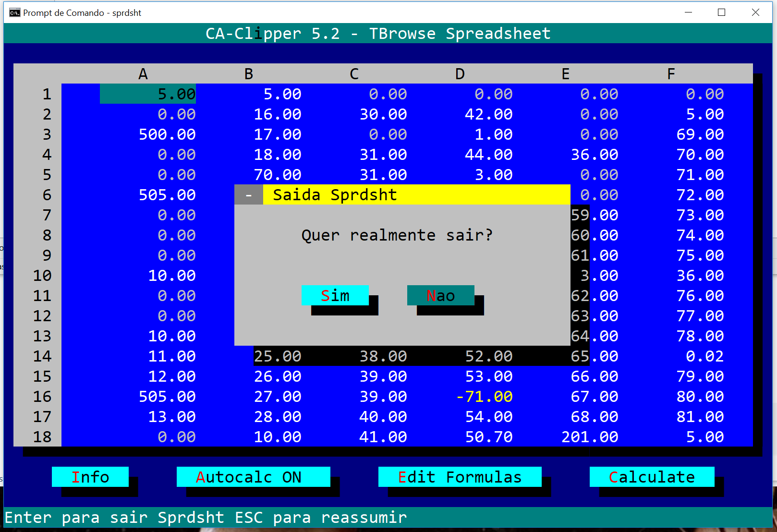Select cell B2 containing 16.00

[278, 114]
